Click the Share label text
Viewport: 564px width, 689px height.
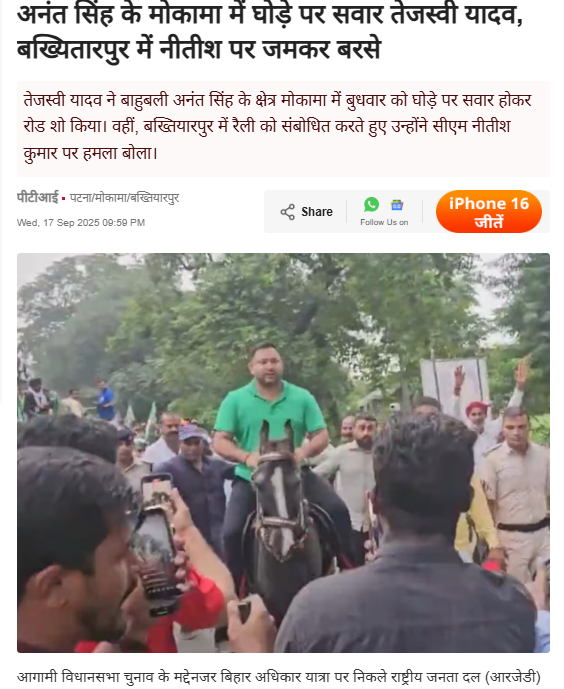(317, 212)
